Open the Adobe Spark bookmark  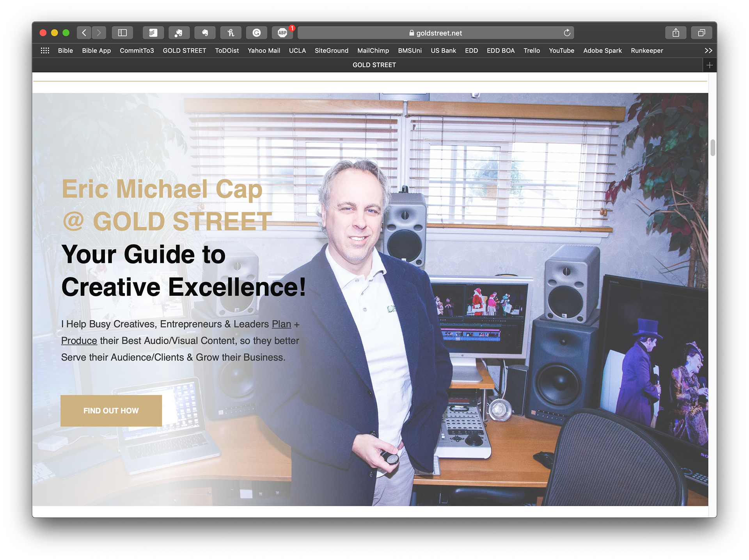[603, 50]
